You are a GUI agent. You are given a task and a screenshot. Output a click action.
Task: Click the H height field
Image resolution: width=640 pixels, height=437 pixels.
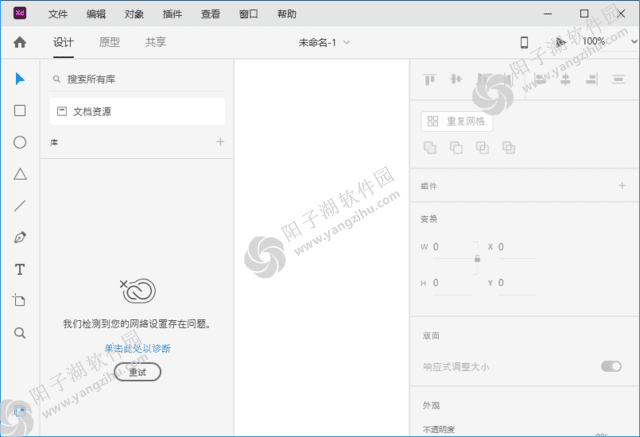(451, 283)
